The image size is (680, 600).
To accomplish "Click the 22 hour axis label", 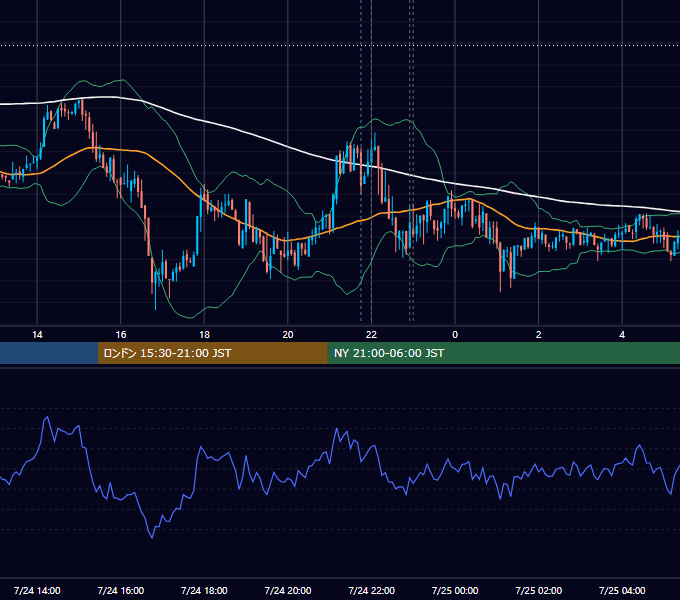I will [x=371, y=335].
